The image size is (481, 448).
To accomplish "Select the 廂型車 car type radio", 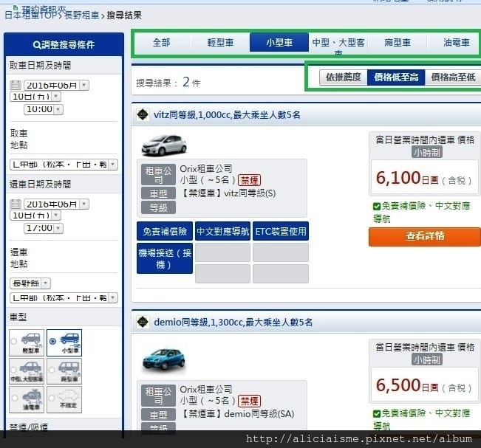I will (52, 370).
